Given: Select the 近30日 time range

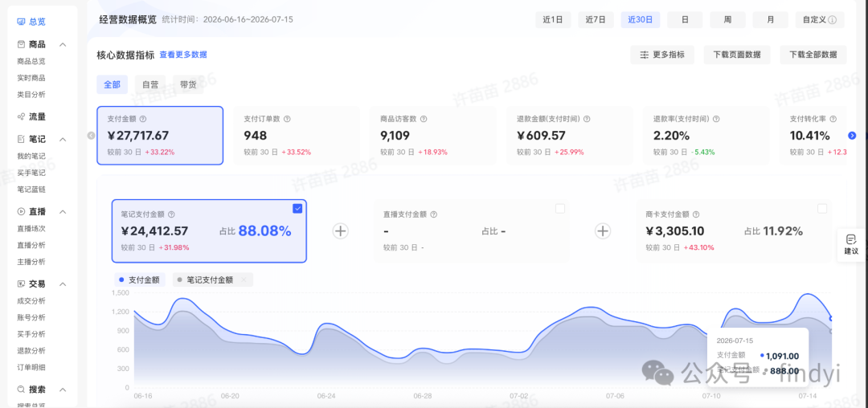Looking at the screenshot, I should point(640,20).
